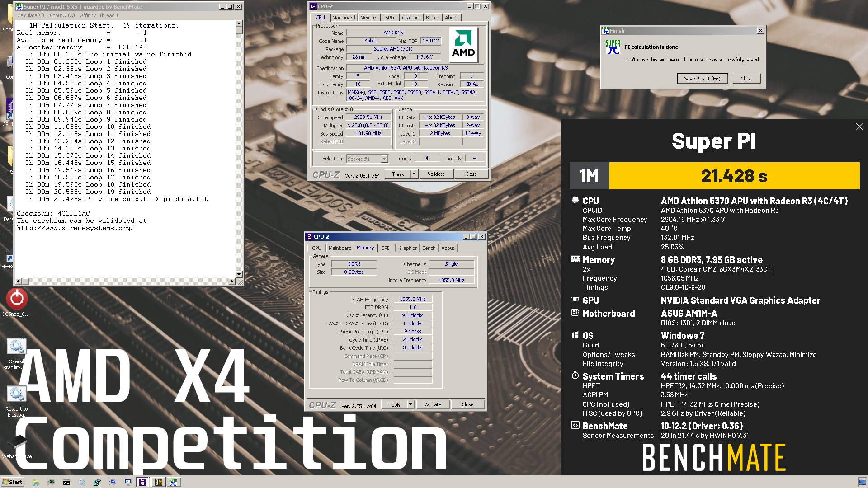The height and width of the screenshot is (488, 868).
Task: Open the OCSnap red power desktop icon
Action: click(x=17, y=298)
